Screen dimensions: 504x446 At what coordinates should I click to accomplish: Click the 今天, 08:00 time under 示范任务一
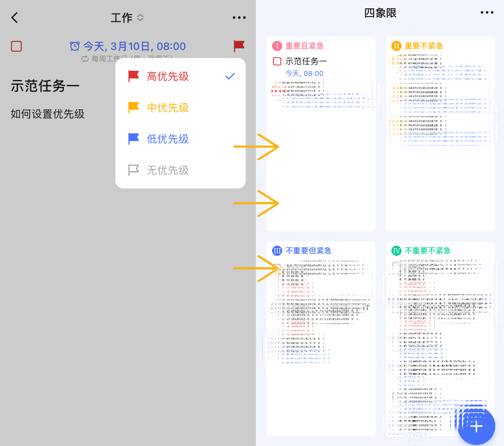pos(304,74)
